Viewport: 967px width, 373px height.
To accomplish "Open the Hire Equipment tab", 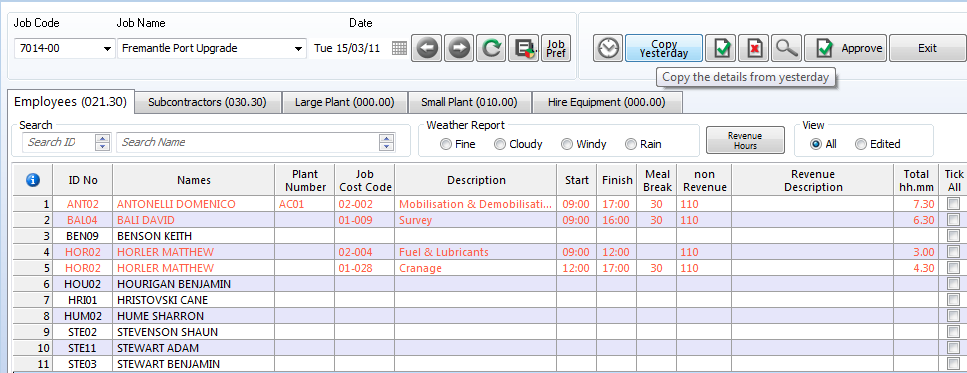I will (607, 102).
